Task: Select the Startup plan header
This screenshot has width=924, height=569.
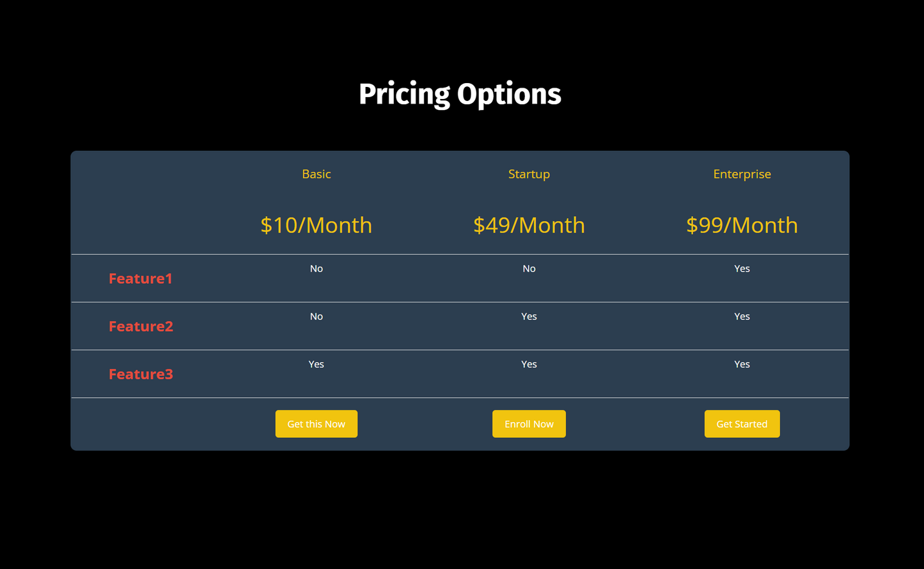Action: (x=529, y=174)
